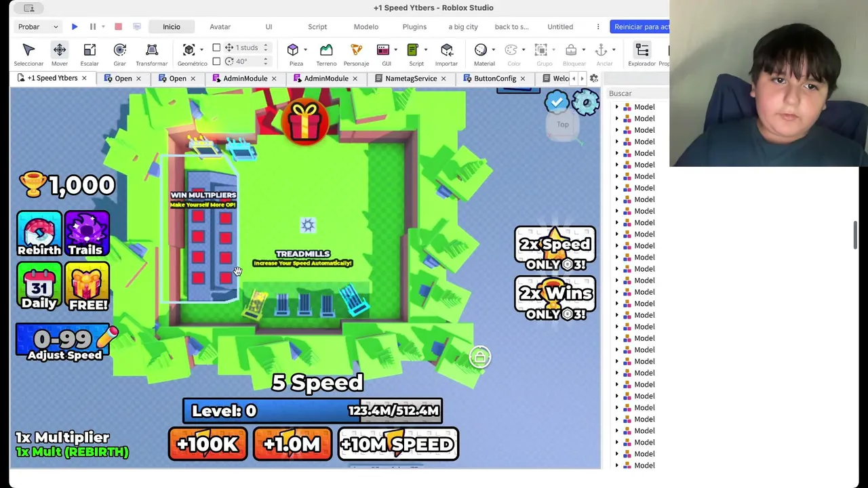This screenshot has width=868, height=488.
Task: Click the Buscar search field in Explorer
Action: (x=637, y=93)
